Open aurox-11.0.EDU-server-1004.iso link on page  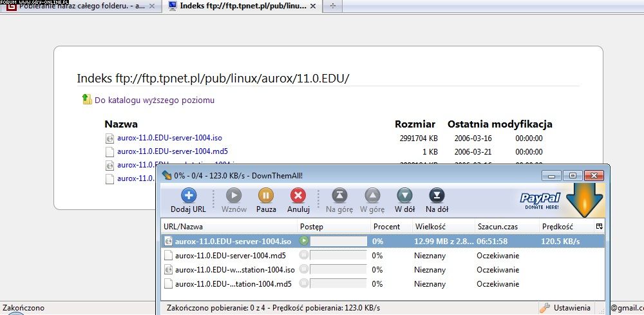tap(169, 138)
